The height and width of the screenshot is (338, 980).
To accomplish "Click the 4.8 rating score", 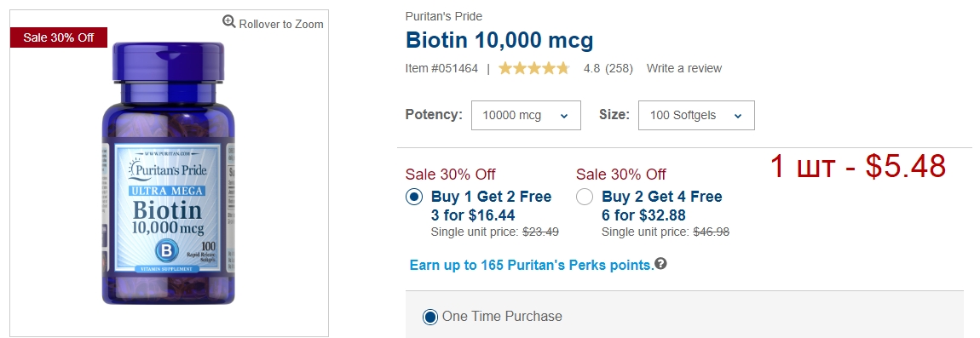I will tap(592, 68).
